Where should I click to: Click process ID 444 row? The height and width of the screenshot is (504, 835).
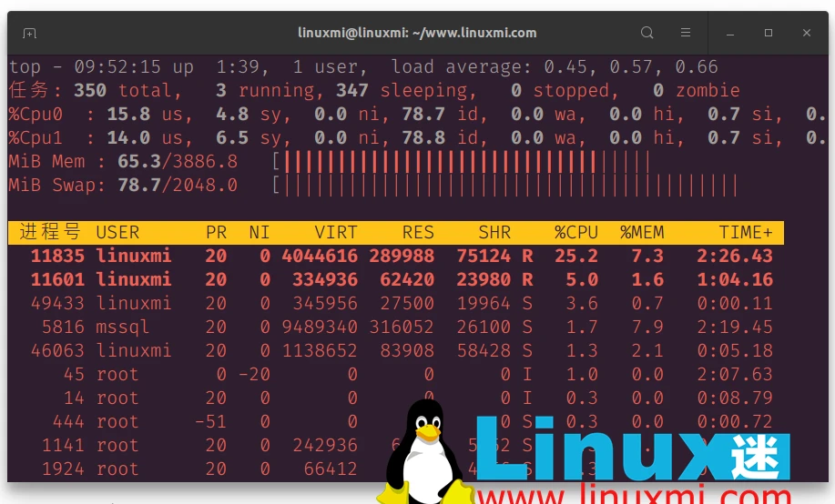click(396, 422)
